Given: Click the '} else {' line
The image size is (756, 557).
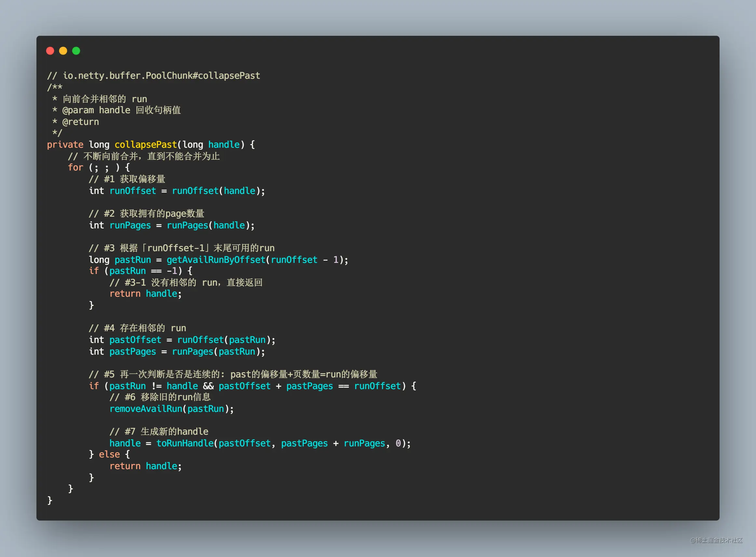Looking at the screenshot, I should pos(109,455).
